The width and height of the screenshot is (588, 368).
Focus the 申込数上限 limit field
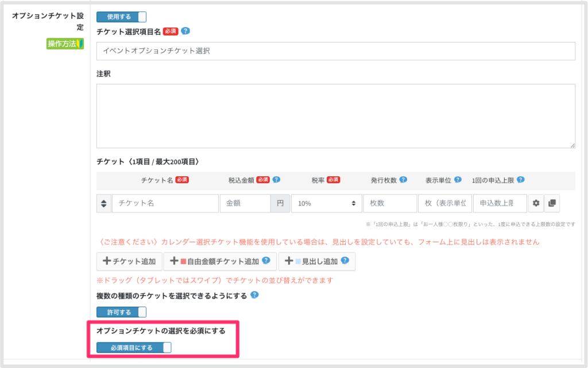point(500,203)
